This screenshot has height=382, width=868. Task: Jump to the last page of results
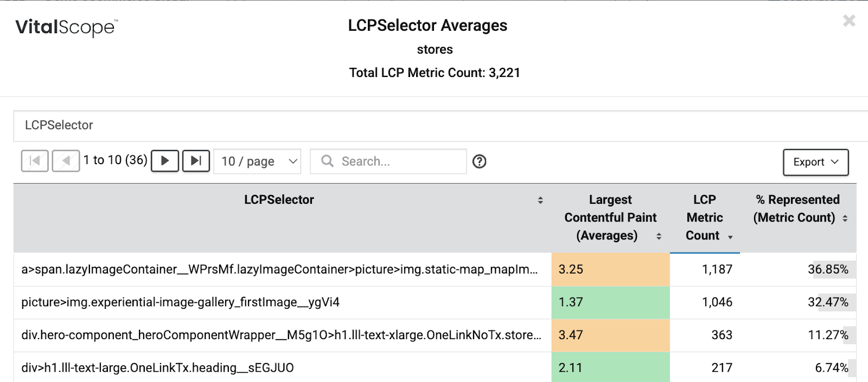click(196, 161)
